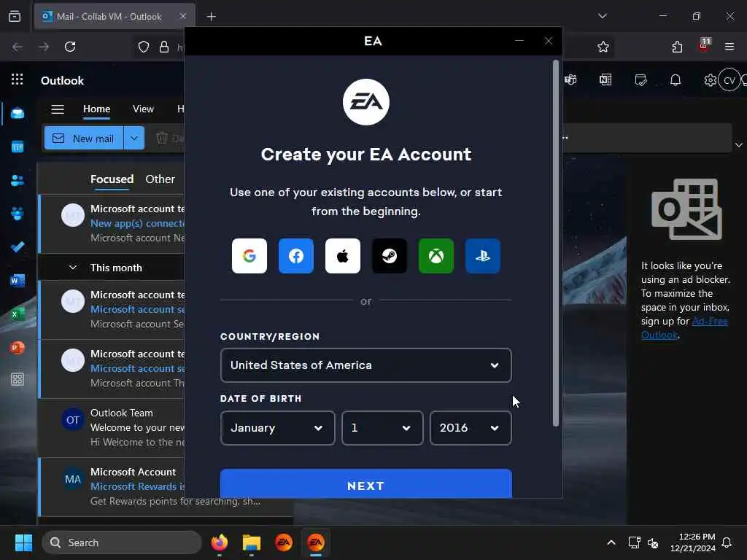Click Windows taskbar Search box

pyautogui.click(x=122, y=542)
